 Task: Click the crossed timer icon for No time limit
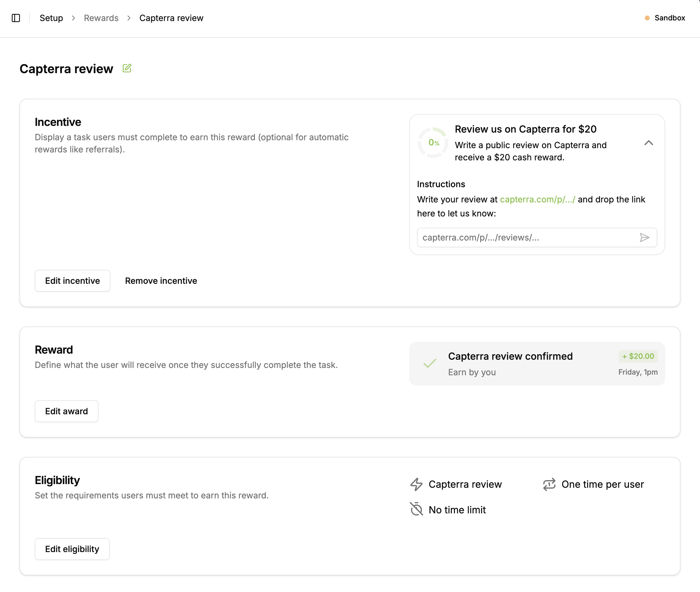coord(416,509)
